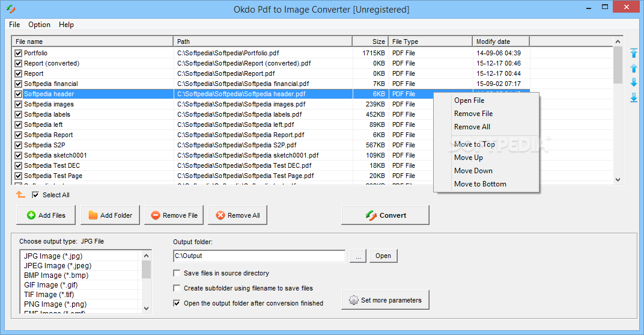Click the Open output folder button
The width and height of the screenshot is (644, 335).
pos(383,256)
